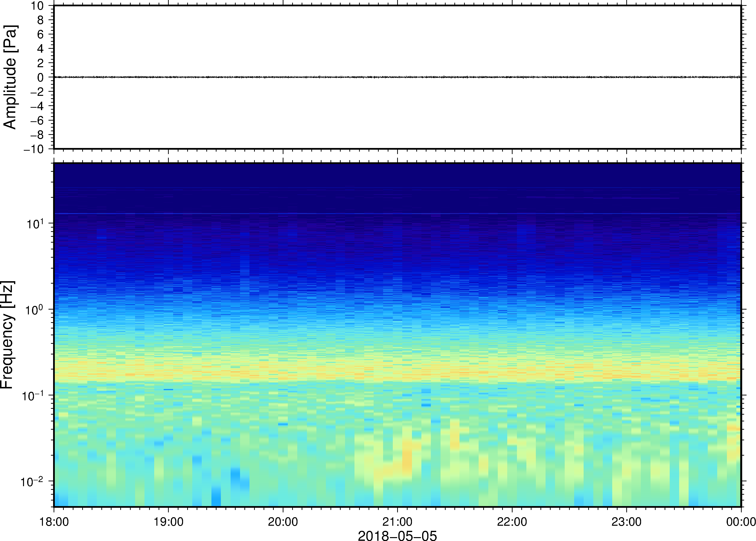Click the frequency tick label '10⁻²'

point(32,481)
